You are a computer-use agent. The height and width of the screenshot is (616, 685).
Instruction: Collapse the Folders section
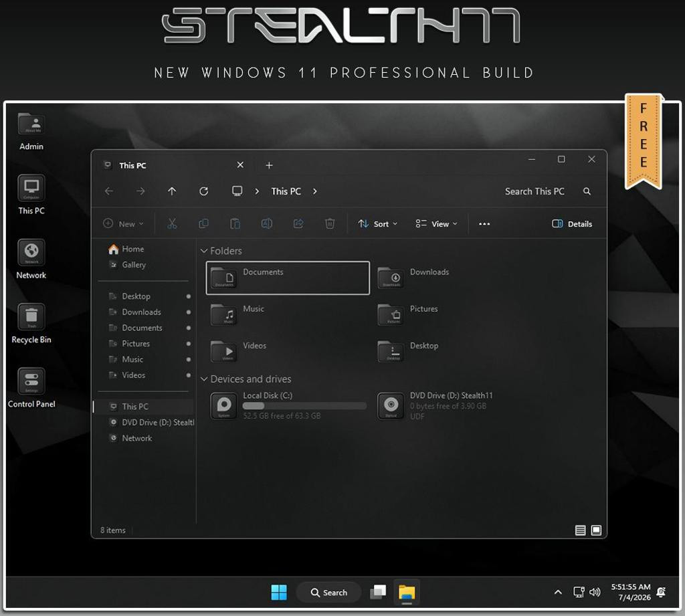[203, 251]
